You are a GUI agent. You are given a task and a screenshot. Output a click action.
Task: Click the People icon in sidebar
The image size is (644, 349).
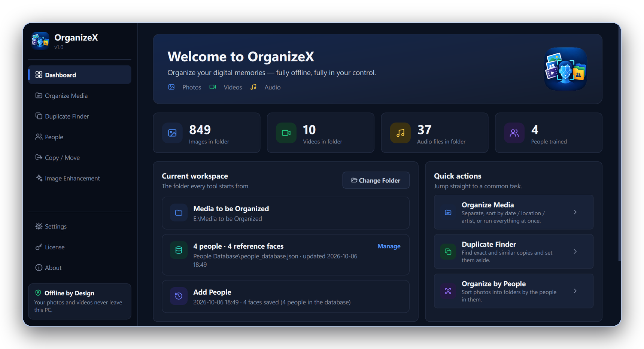coord(39,137)
